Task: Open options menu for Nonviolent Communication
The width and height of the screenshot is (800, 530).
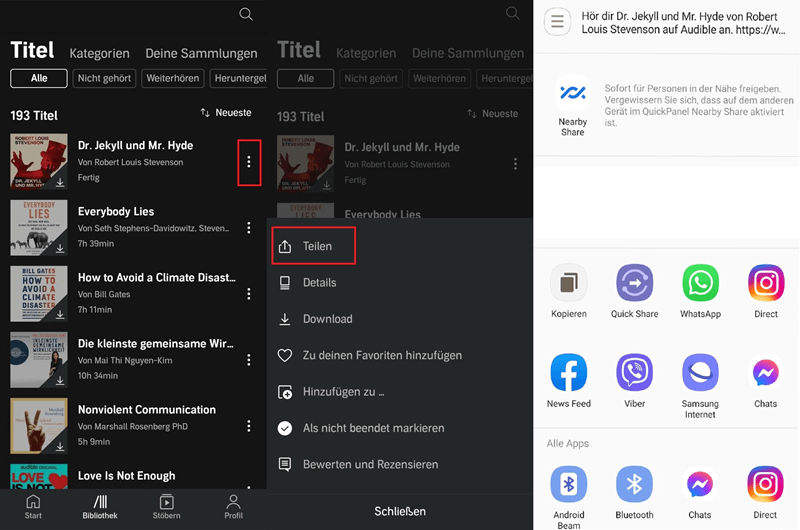Action: [248, 426]
